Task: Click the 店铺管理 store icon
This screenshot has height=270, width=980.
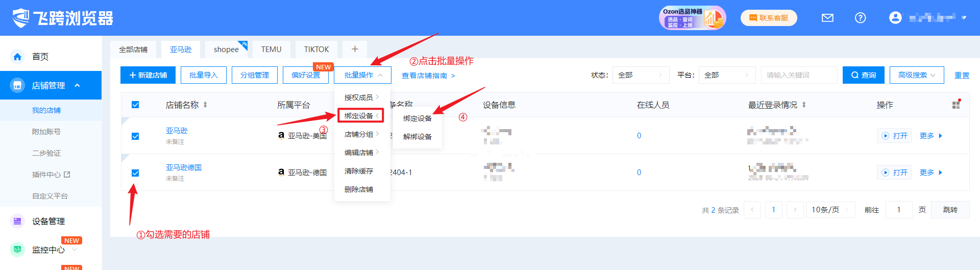Action: click(17, 85)
